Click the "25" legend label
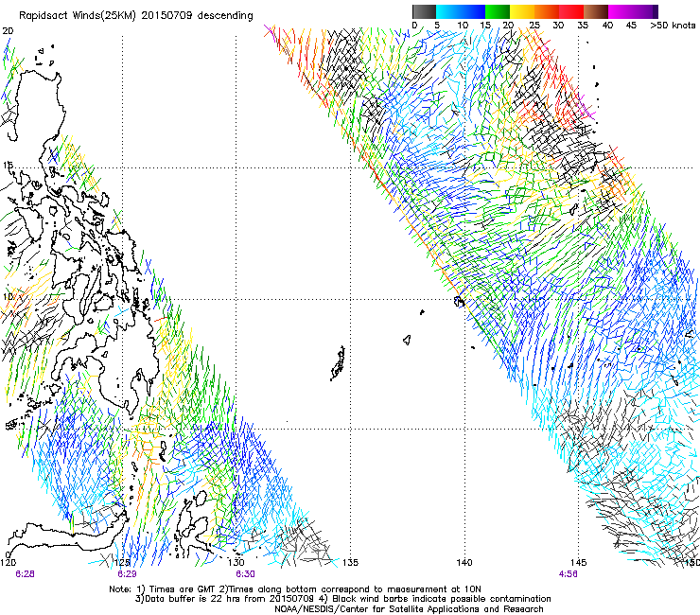This screenshot has height=615, width=700. pyautogui.click(x=534, y=26)
